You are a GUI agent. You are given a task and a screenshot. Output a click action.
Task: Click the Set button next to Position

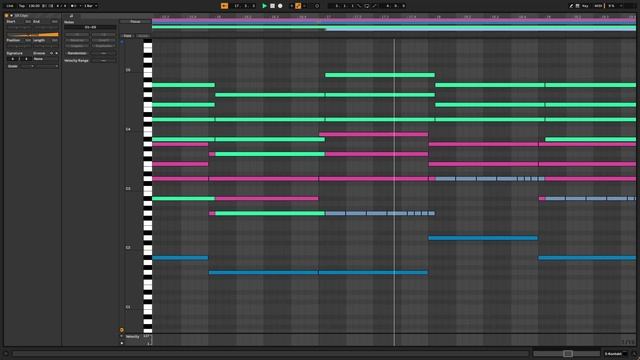[x=28, y=40]
